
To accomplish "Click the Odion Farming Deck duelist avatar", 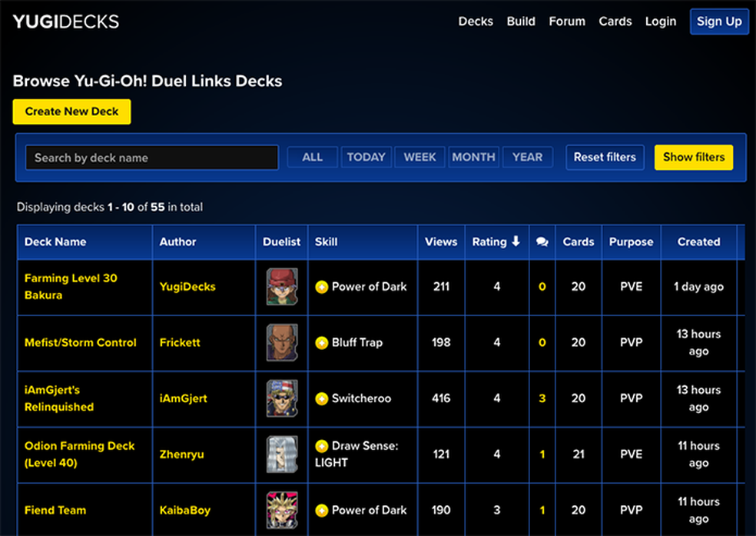I will click(x=282, y=454).
